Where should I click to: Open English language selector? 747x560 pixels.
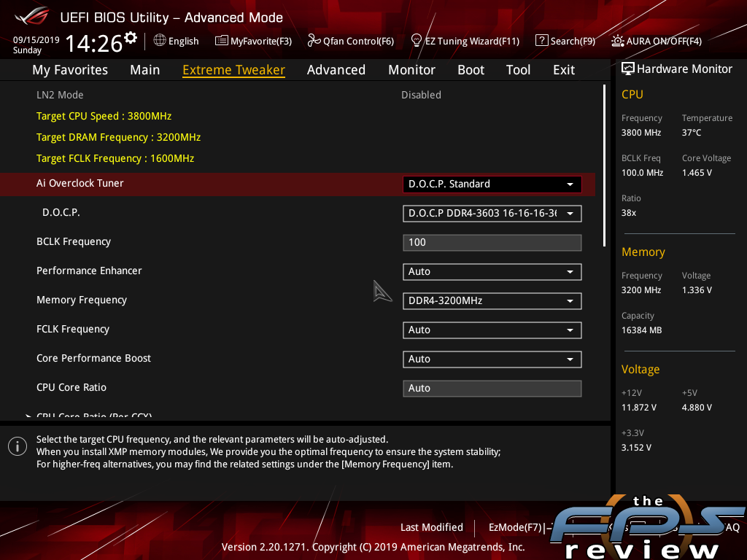pyautogui.click(x=183, y=41)
